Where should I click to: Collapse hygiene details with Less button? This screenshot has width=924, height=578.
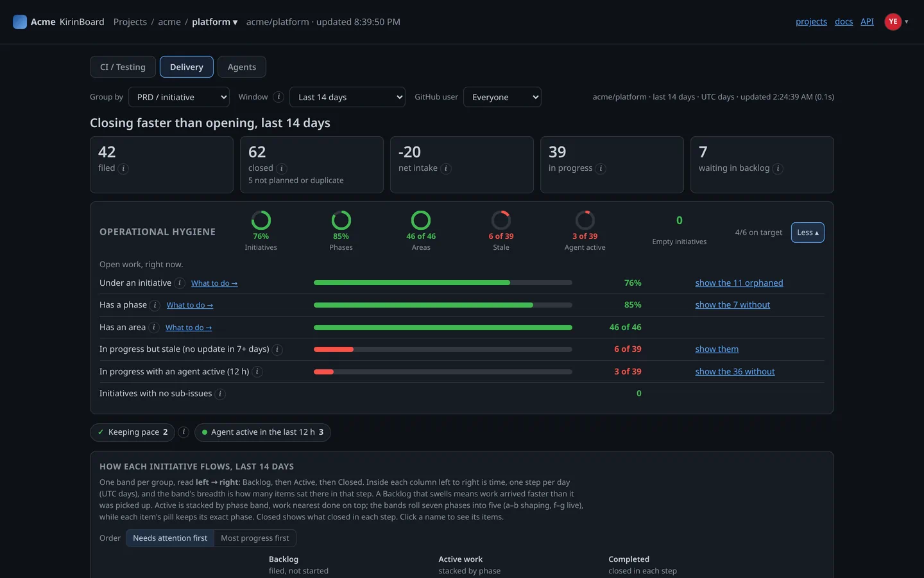[x=808, y=232]
